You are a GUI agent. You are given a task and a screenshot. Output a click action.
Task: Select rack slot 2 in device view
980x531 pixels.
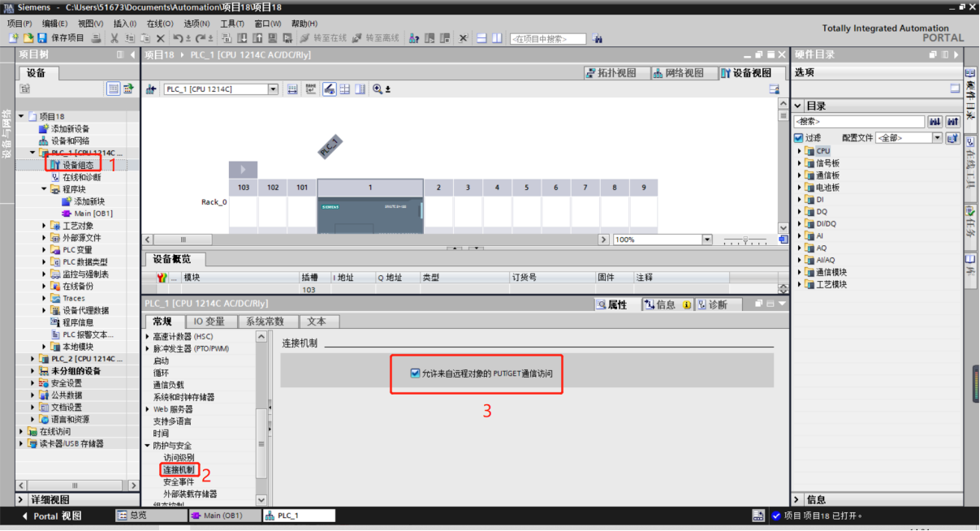pos(438,188)
